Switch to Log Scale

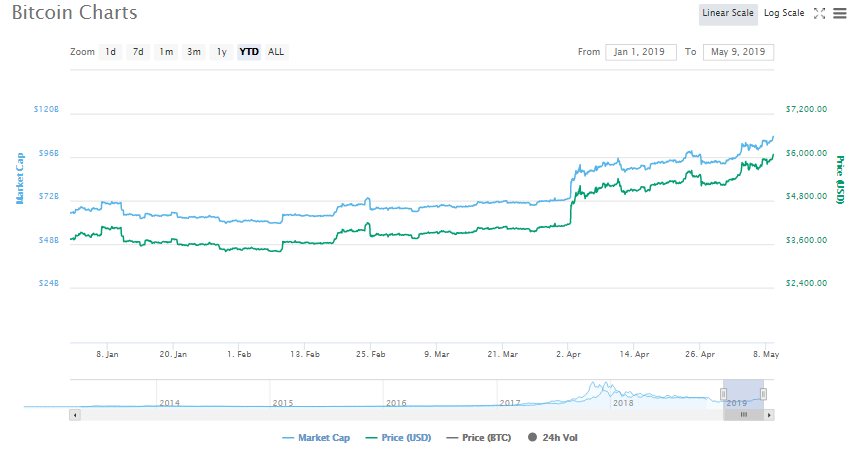[x=783, y=13]
